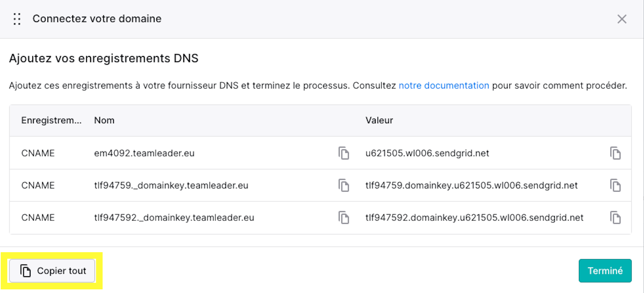Click CNAME in the tlf947592._domainkey row
This screenshot has height=293, width=644.
tap(38, 218)
